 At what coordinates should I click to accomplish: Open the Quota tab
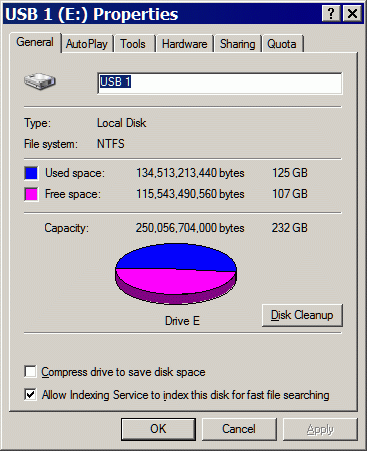282,44
